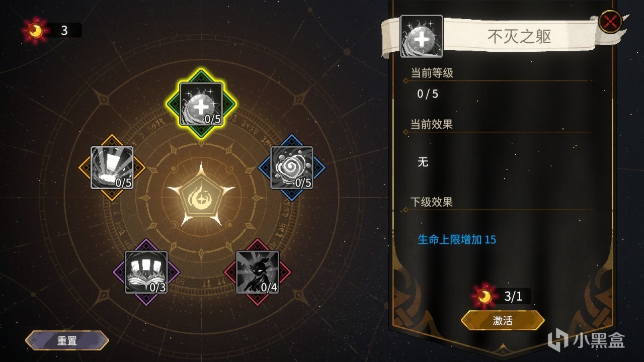The height and width of the screenshot is (362, 644).
Task: Click the 当前等级 section heading
Action: (432, 73)
